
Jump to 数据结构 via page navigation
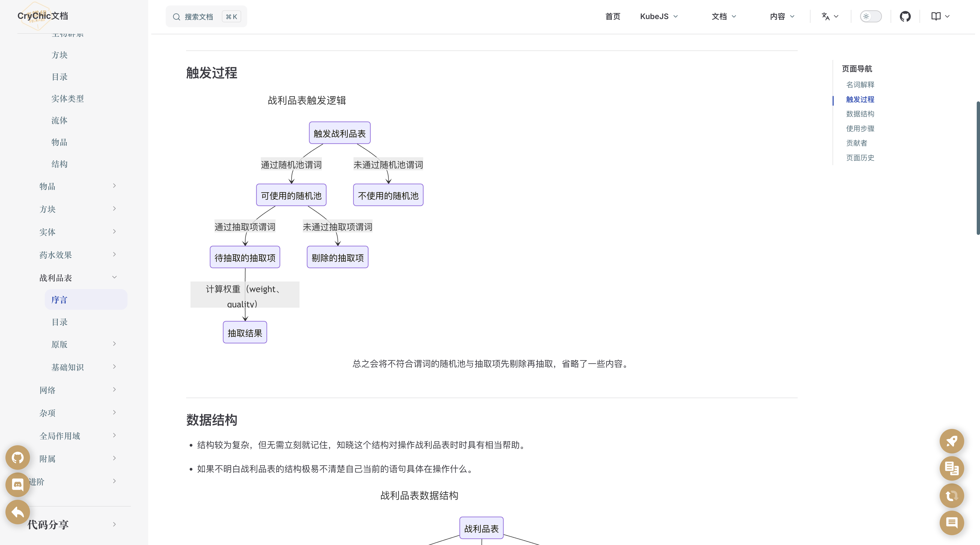[x=860, y=114]
